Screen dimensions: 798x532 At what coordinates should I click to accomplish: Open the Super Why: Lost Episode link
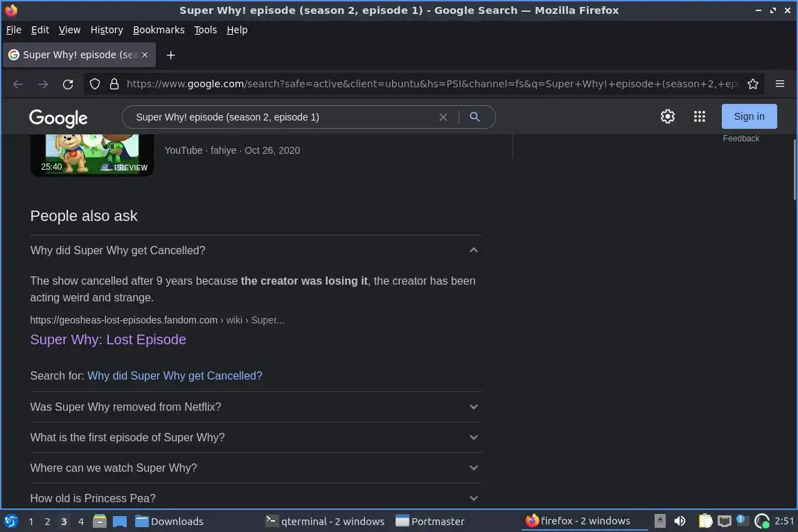(x=108, y=339)
